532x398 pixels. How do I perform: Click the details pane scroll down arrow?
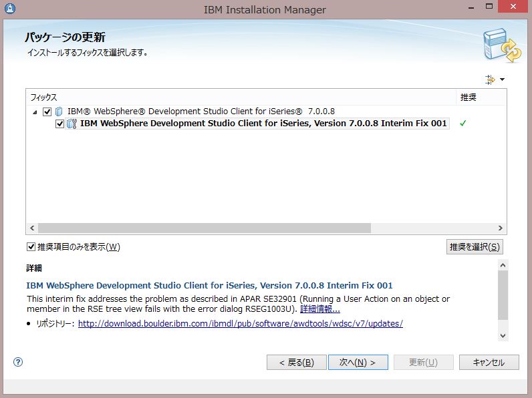(x=503, y=336)
